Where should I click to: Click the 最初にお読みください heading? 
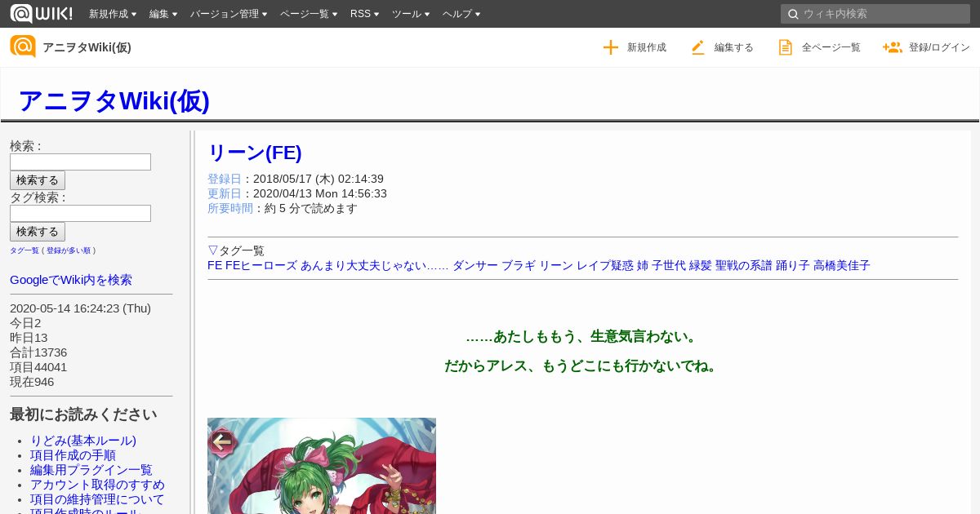(83, 414)
